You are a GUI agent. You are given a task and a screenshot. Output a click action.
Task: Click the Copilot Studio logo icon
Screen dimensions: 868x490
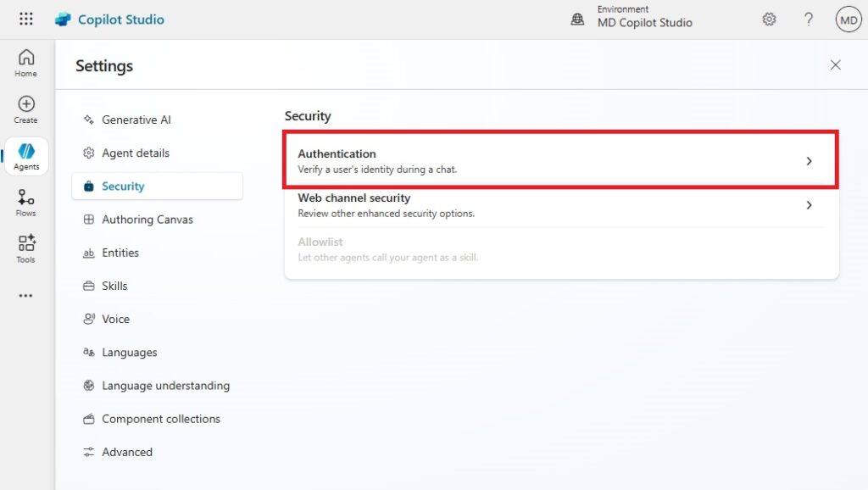63,19
